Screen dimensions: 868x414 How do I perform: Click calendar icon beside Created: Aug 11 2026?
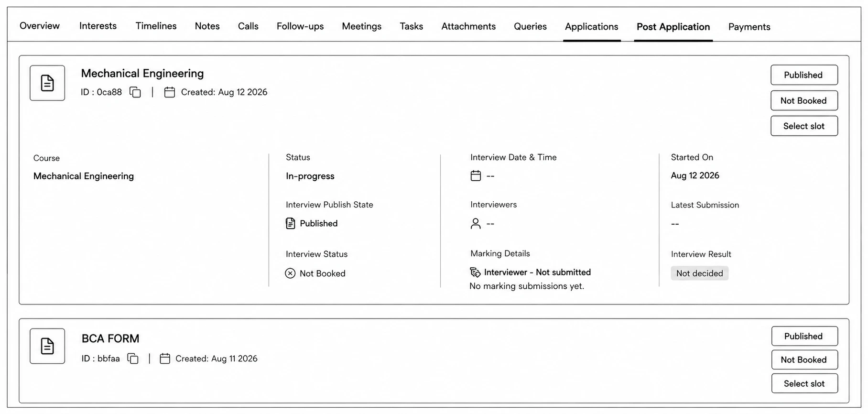165,359
